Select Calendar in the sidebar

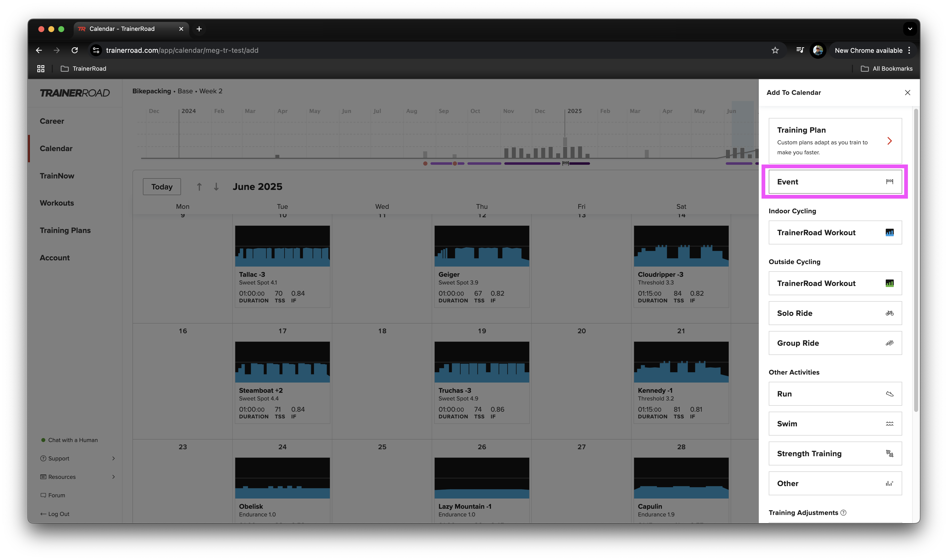[56, 148]
